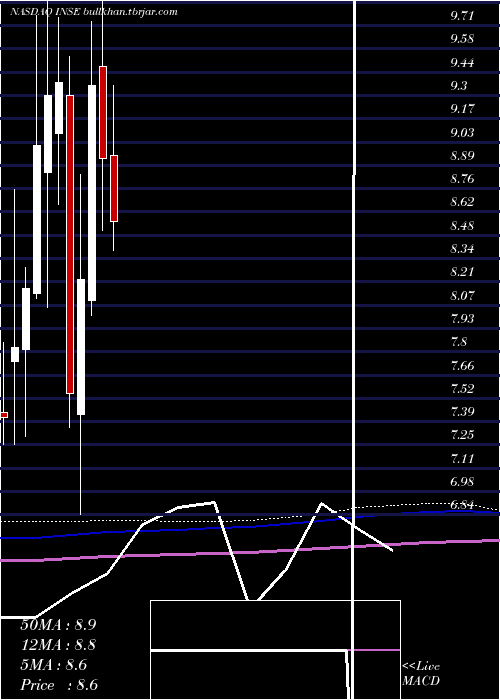Click the 7.11 price axis label
Screen dimensions: 500x700
462,458
